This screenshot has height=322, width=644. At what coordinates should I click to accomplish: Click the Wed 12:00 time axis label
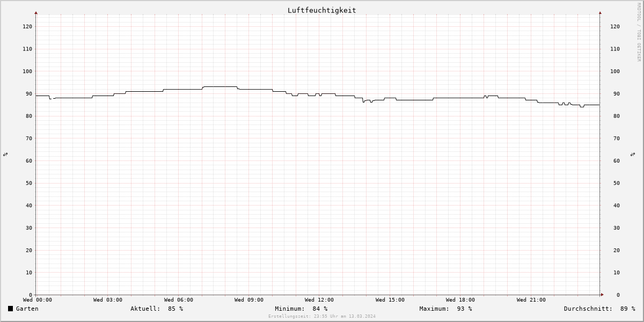coord(319,300)
